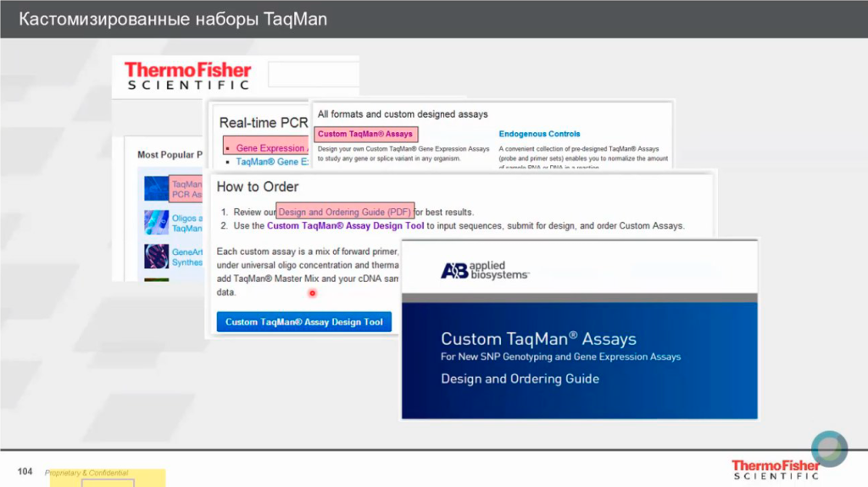This screenshot has width=868, height=487.
Task: Click the GeneArt Synthesis thumbnail icon
Action: (156, 257)
